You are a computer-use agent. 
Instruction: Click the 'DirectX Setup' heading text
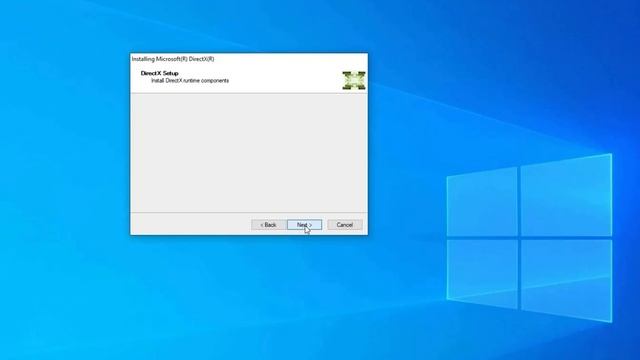pos(160,73)
